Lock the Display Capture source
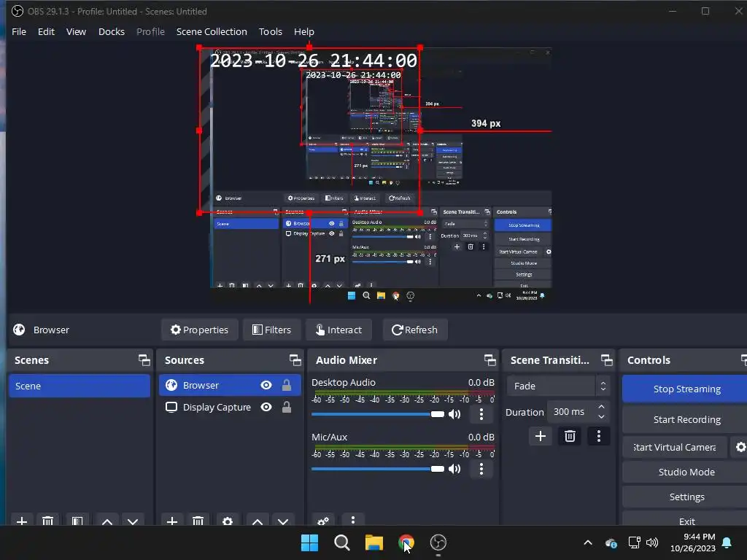 tap(286, 407)
